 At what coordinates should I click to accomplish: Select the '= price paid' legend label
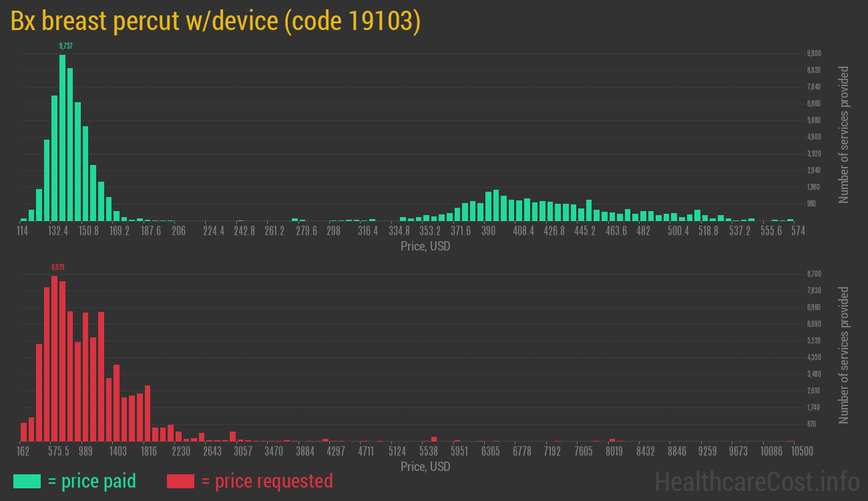pos(91,481)
